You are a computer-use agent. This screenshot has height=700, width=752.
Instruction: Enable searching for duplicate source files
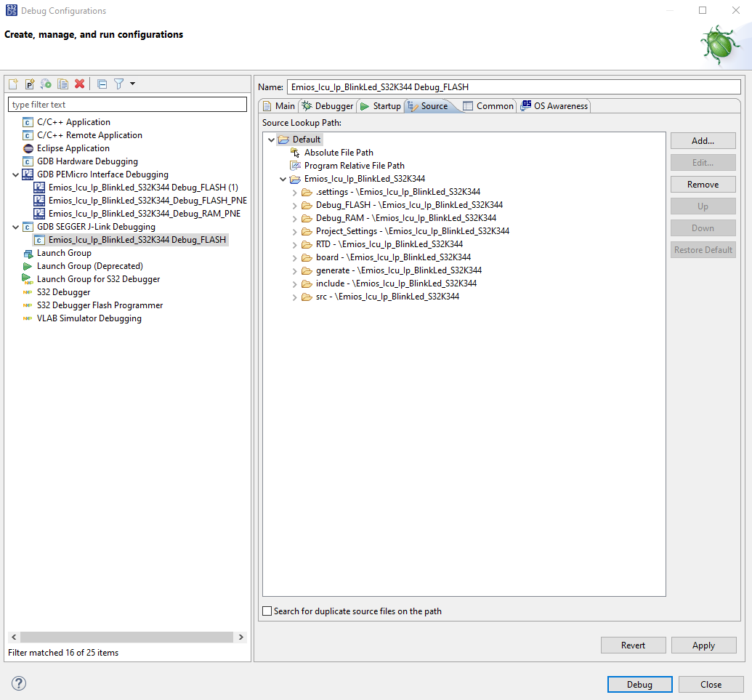click(267, 611)
